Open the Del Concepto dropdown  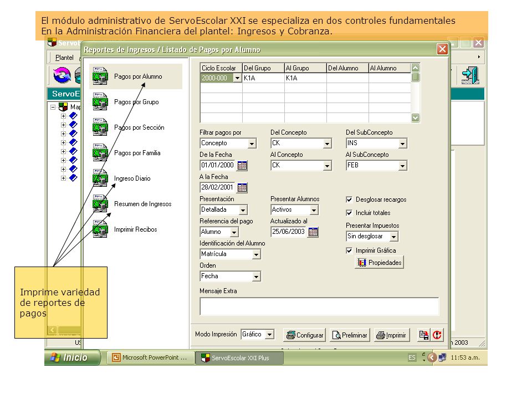[327, 144]
